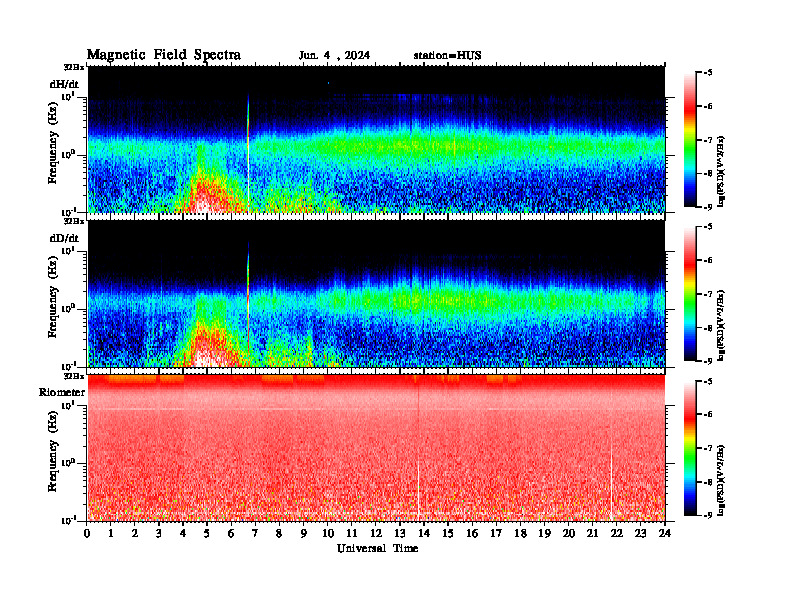Click hour "4" on the time axis
Image resolution: width=792 pixels, height=612 pixels.
coord(183,533)
